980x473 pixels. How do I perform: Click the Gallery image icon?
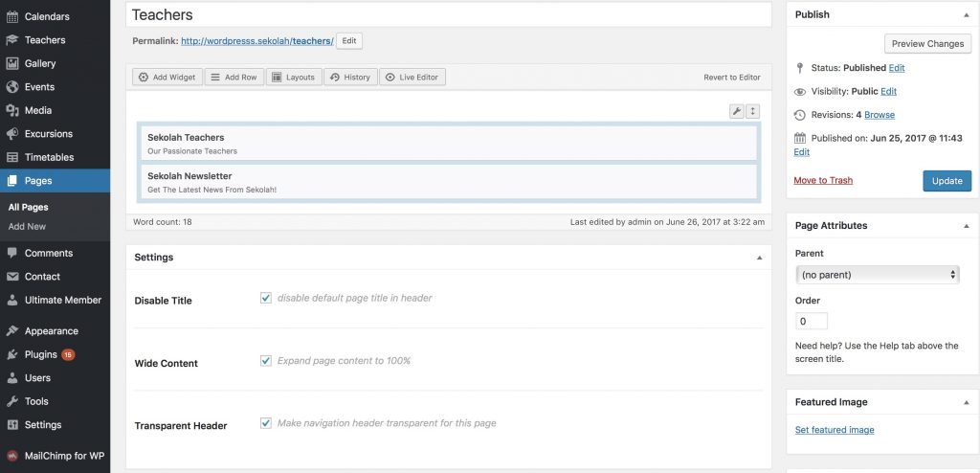pyautogui.click(x=11, y=63)
